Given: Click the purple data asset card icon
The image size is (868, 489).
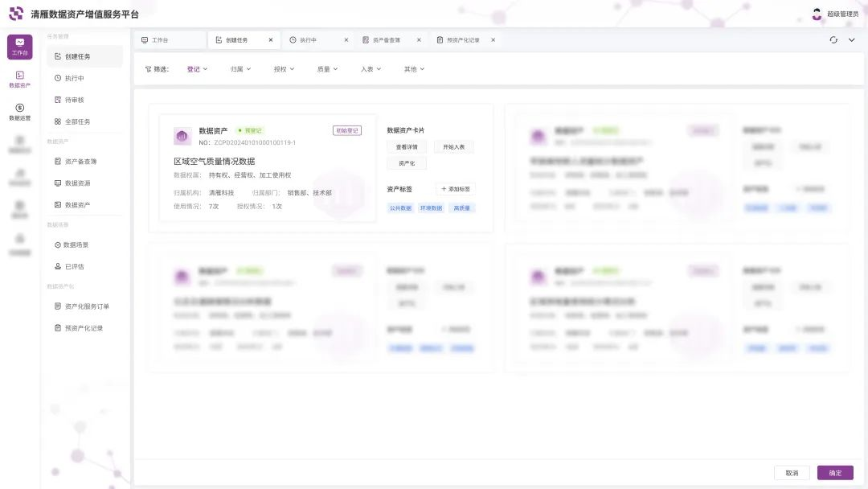Looking at the screenshot, I should [x=181, y=136].
